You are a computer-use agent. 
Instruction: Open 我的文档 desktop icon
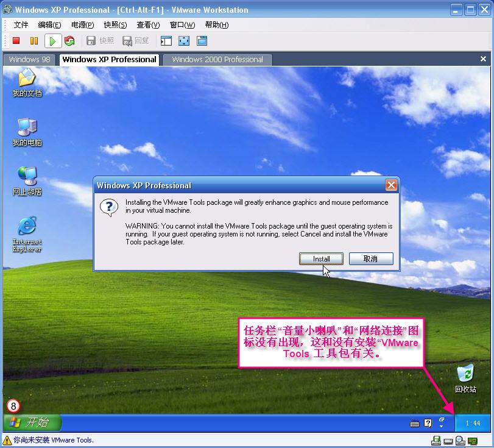point(27,84)
